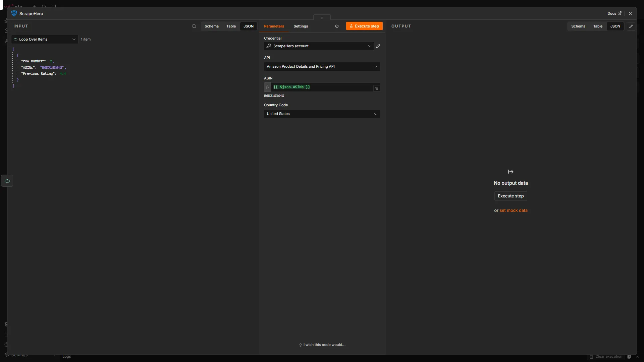The height and width of the screenshot is (362, 644).
Task: Click the "ASINs" value B0DJ1G364G in JSON
Action: click(x=52, y=67)
